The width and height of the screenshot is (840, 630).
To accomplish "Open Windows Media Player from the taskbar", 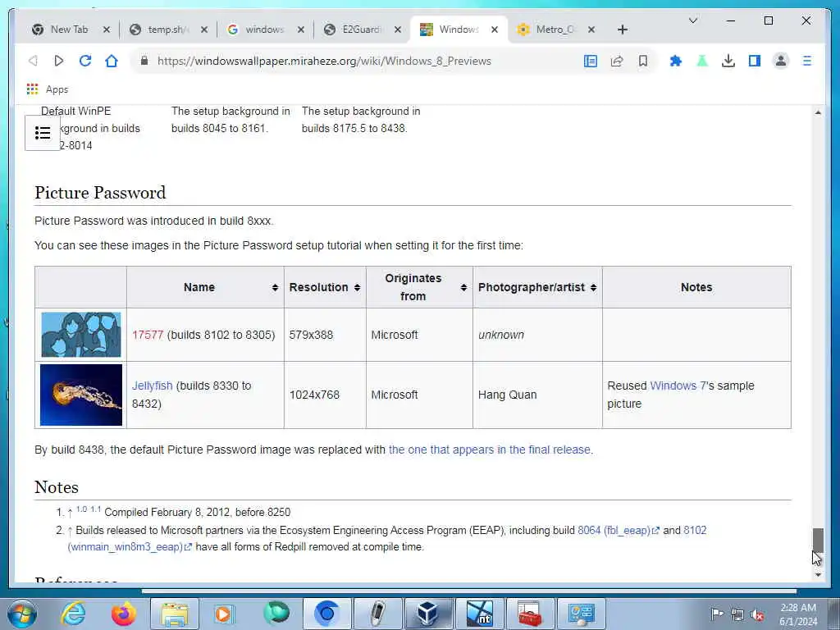I will 225,614.
